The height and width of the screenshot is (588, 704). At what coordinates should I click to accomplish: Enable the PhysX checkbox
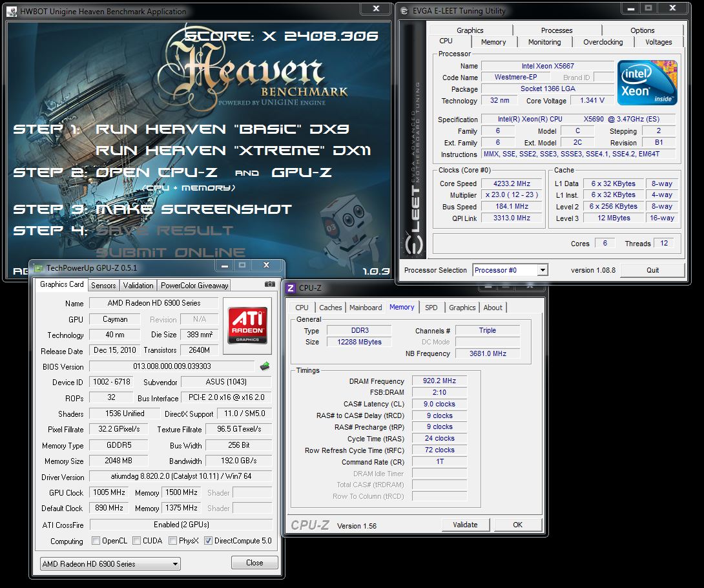[172, 540]
